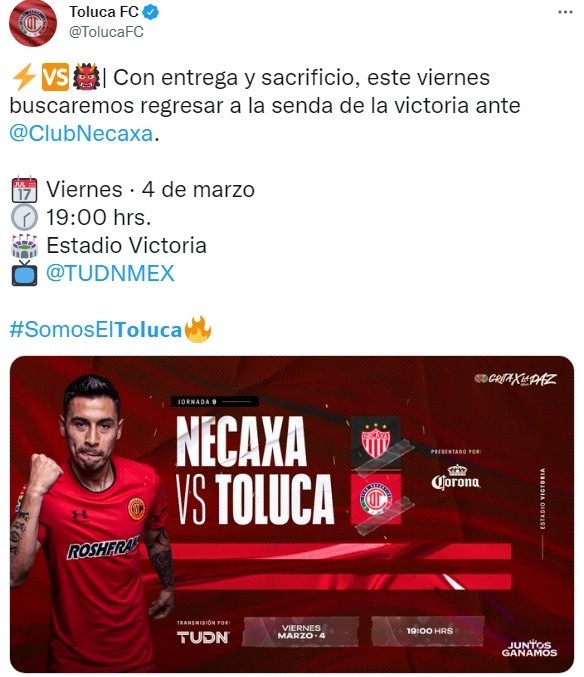The image size is (584, 677).
Task: Click the lightning bolt emoji
Action: coord(24,77)
